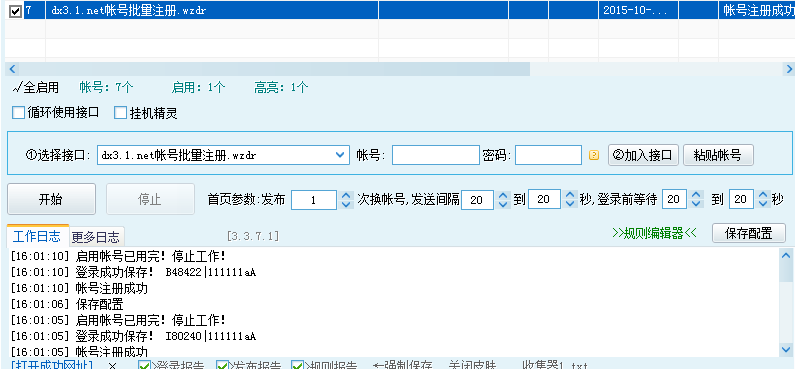Enable the 挂机精灵 checkbox
796x369 pixels.
pos(120,112)
